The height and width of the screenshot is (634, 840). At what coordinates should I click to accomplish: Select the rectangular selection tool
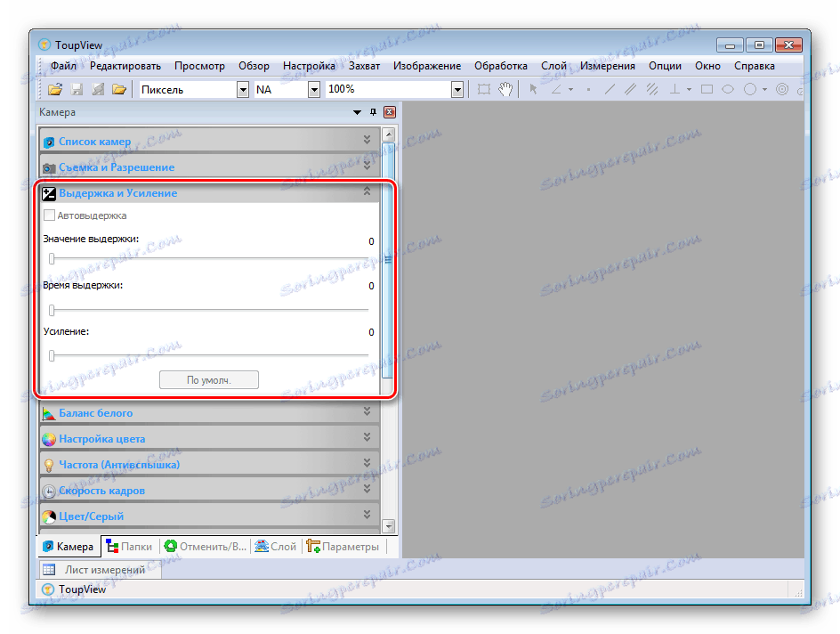(484, 90)
